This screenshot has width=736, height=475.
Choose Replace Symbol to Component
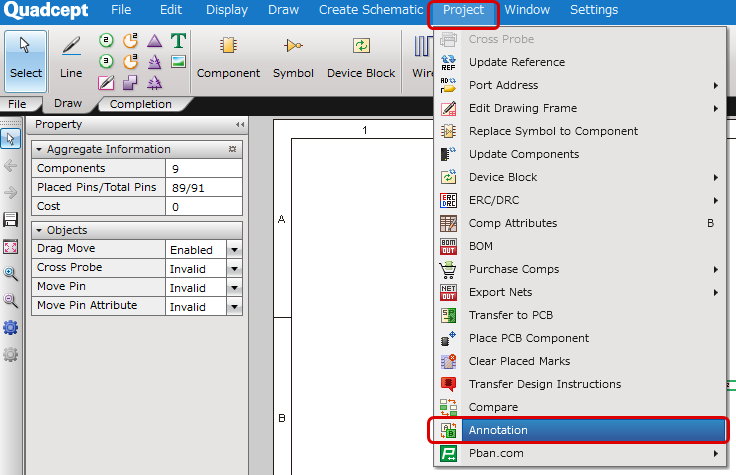click(x=580, y=131)
